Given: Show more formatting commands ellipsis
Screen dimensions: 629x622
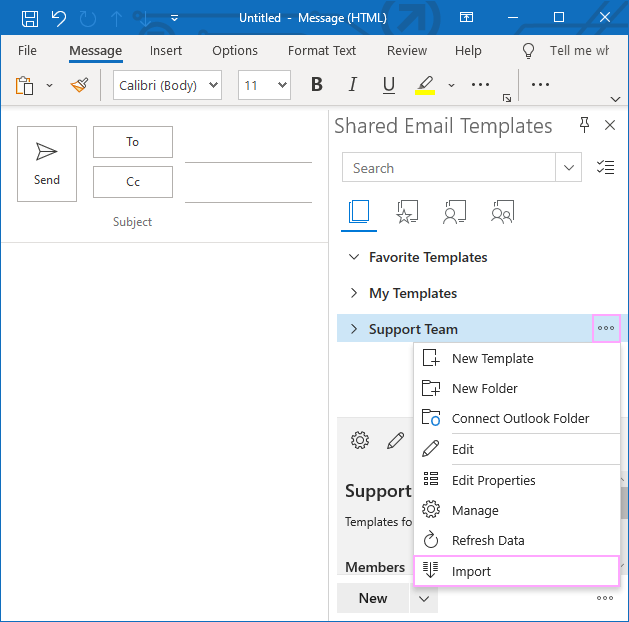Looking at the screenshot, I should click(x=480, y=85).
